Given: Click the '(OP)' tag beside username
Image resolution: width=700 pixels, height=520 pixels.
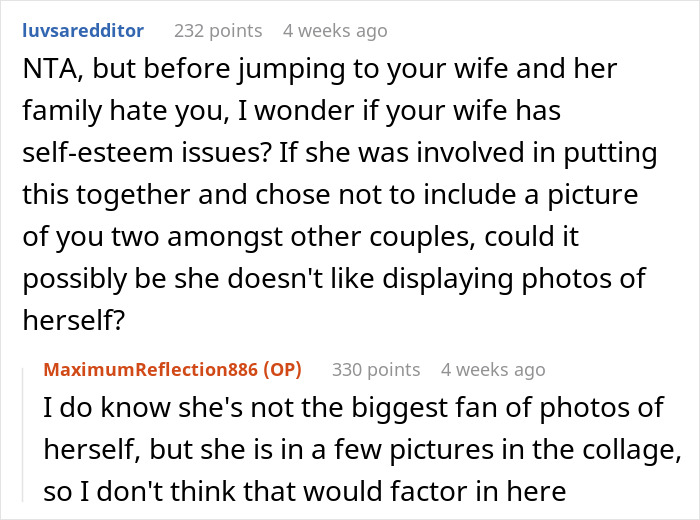Looking at the screenshot, I should [282, 370].
